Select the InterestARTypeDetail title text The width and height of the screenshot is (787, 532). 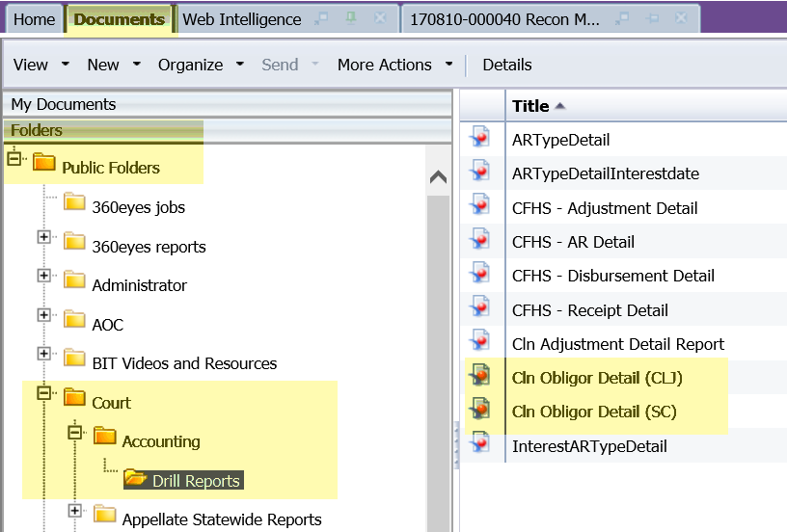point(589,446)
